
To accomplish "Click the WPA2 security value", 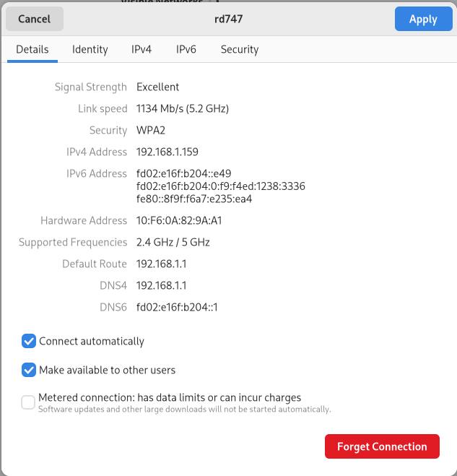I will coord(152,131).
